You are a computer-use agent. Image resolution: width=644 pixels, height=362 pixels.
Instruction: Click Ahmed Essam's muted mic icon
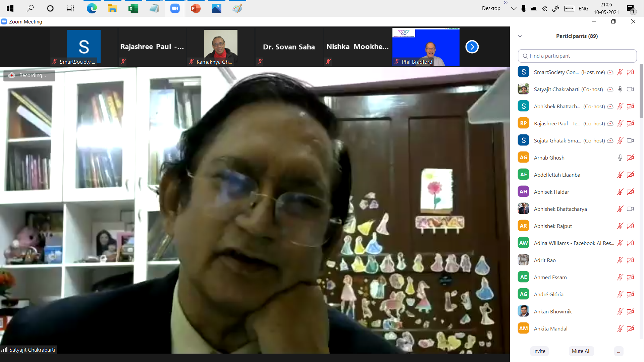[620, 277]
